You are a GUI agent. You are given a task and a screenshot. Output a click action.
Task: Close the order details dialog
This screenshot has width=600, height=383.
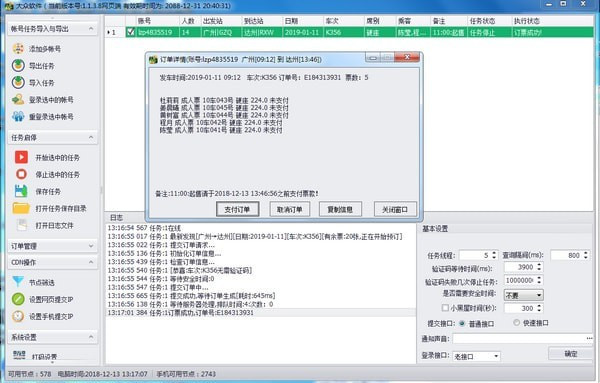407,57
